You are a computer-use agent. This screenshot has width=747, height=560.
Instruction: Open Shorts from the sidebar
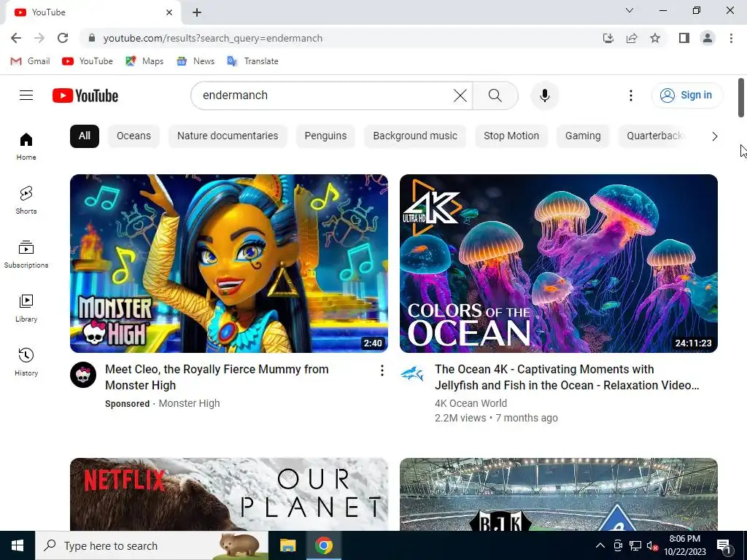[26, 200]
